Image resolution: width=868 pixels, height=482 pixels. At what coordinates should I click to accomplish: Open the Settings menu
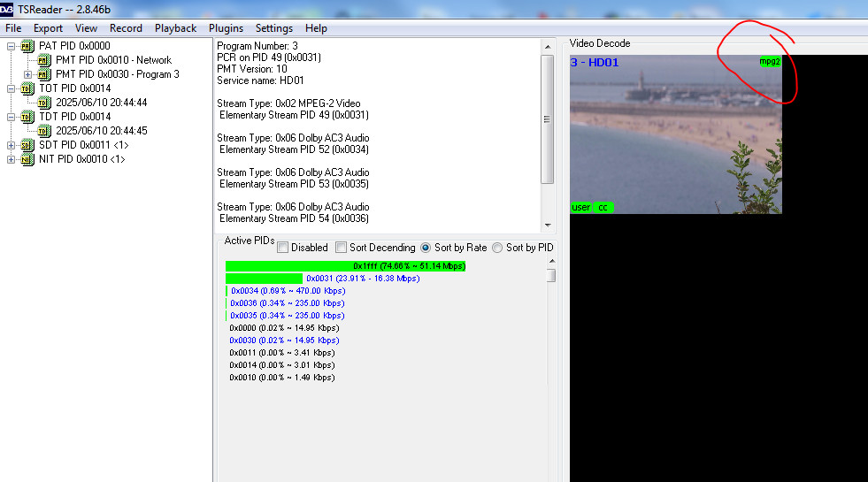tap(274, 28)
